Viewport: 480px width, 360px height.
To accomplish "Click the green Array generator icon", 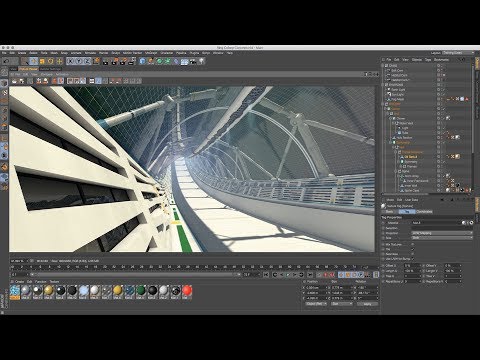I will point(168,61).
